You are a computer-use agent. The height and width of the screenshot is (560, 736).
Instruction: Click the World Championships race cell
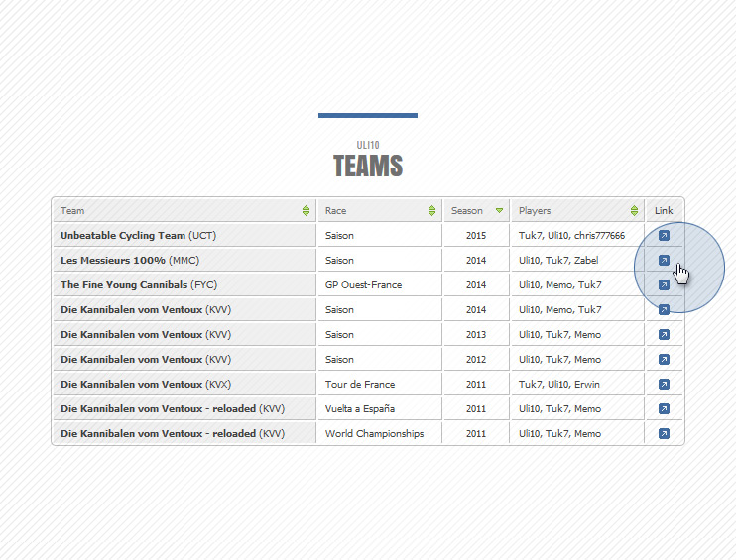point(374,434)
